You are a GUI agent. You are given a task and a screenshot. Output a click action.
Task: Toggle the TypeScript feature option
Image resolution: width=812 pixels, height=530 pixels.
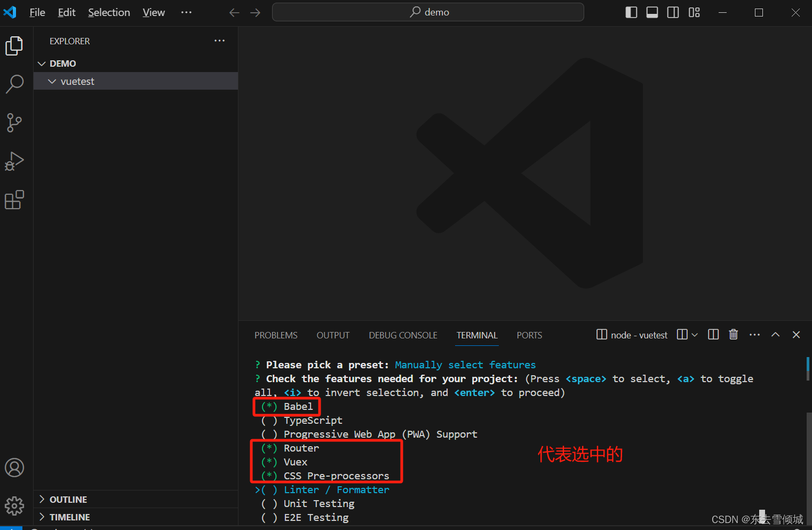[x=301, y=421]
